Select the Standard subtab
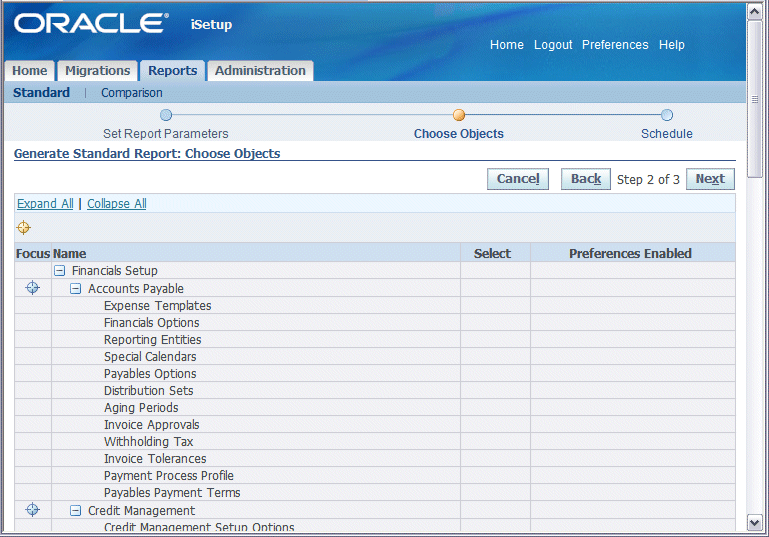The height and width of the screenshot is (537, 769). pyautogui.click(x=41, y=93)
